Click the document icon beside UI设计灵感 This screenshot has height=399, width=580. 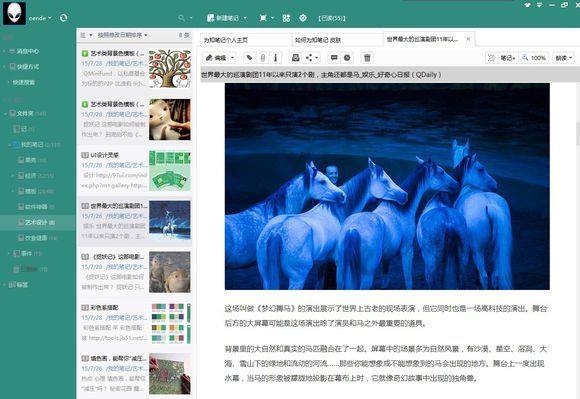point(85,155)
